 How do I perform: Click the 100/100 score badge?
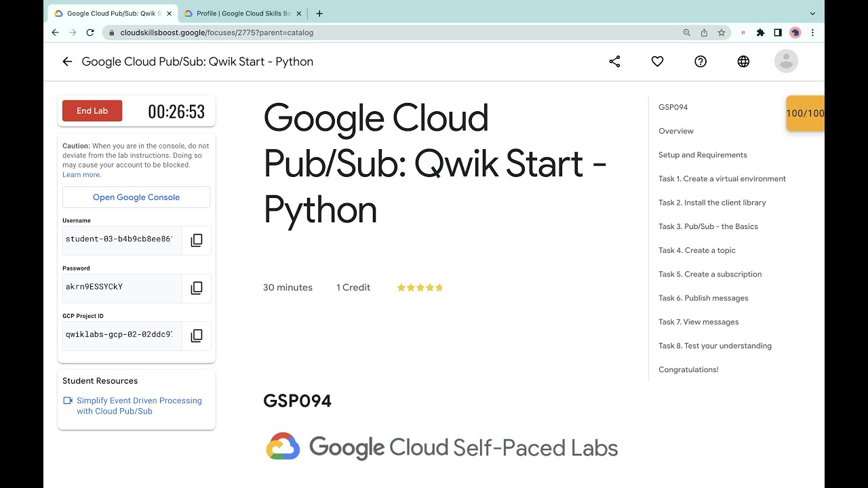[805, 113]
